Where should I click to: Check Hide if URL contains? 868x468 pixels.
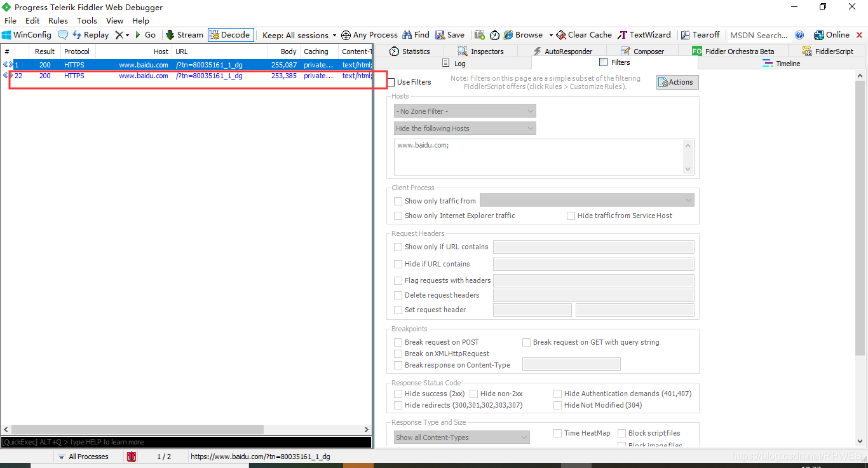[398, 264]
